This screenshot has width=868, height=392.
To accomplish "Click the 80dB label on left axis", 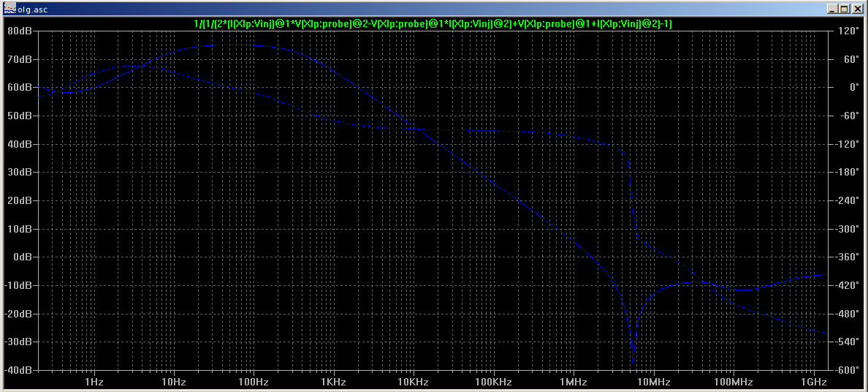I will (21, 31).
